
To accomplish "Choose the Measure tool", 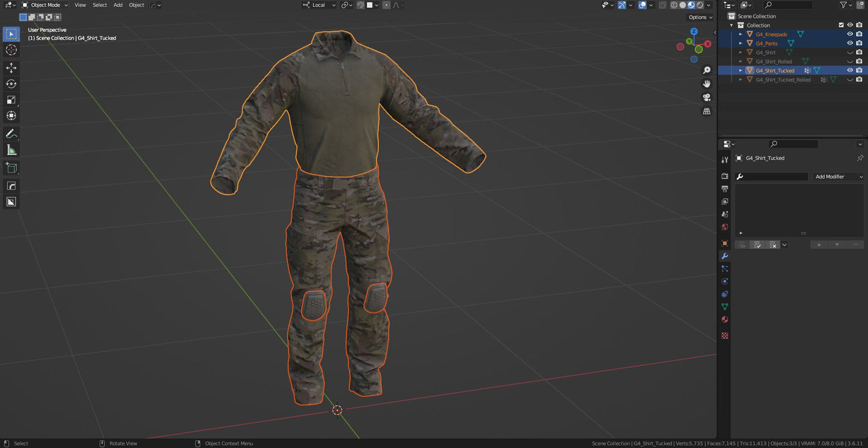I will (11, 149).
